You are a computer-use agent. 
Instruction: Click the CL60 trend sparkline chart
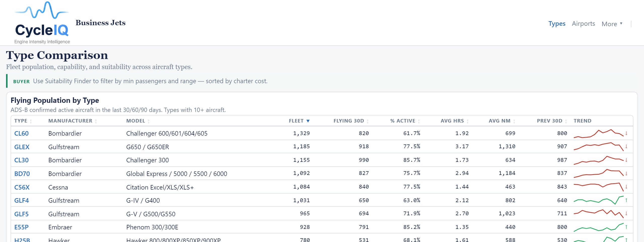[599, 134]
